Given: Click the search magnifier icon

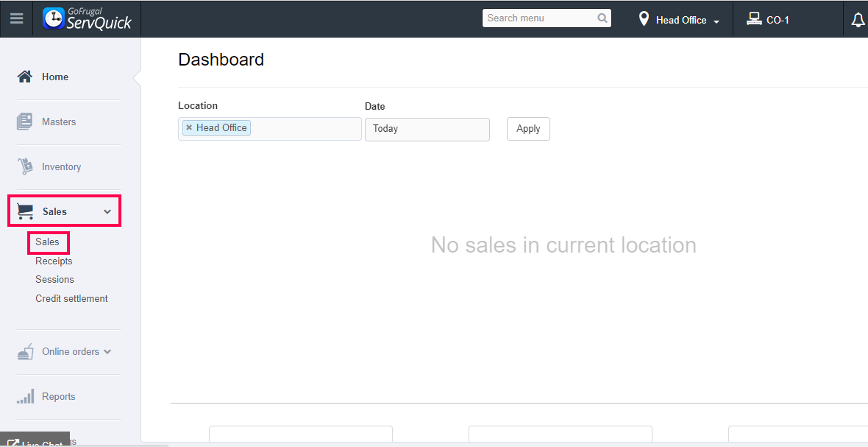Looking at the screenshot, I should pyautogui.click(x=602, y=18).
